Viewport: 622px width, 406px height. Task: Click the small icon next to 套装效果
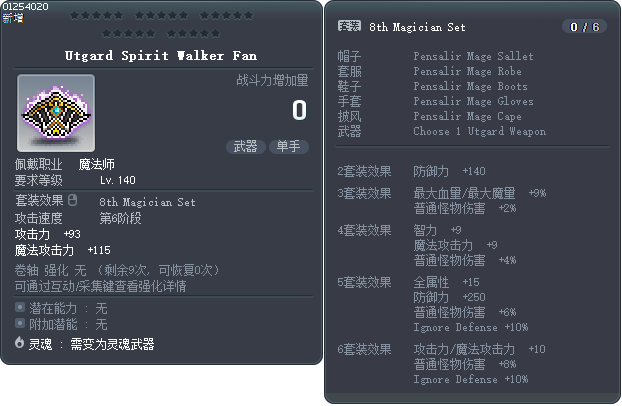(72, 201)
